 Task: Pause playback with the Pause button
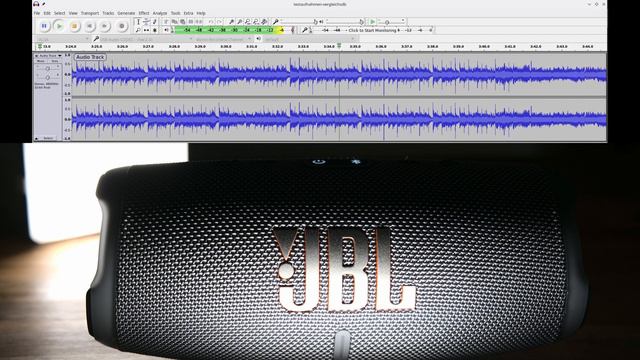(x=44, y=26)
